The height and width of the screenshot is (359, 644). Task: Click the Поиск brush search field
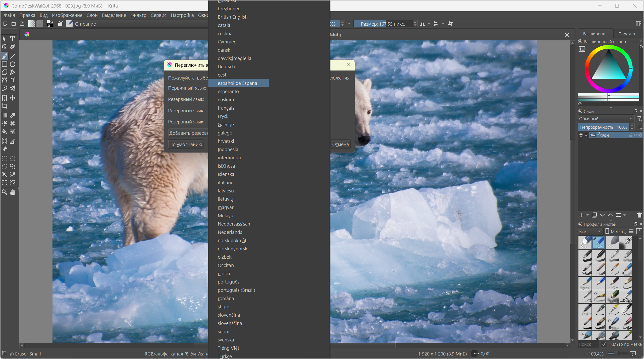588,344
